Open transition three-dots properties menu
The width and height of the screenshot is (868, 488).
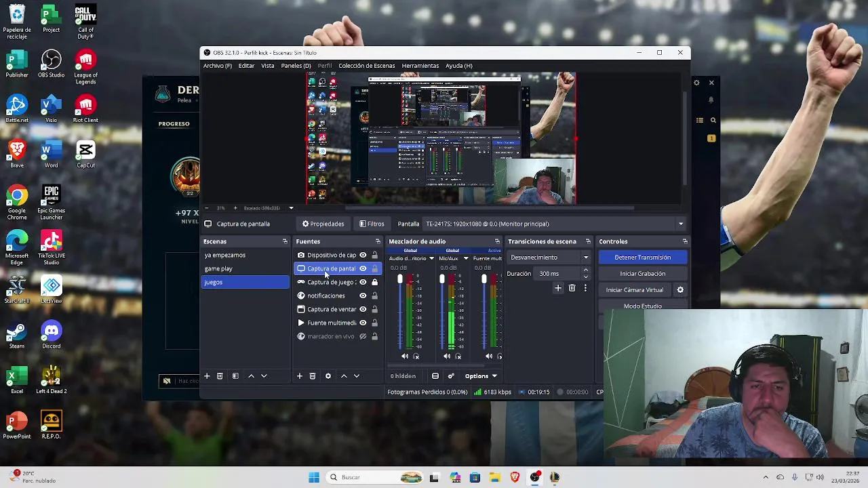(585, 288)
